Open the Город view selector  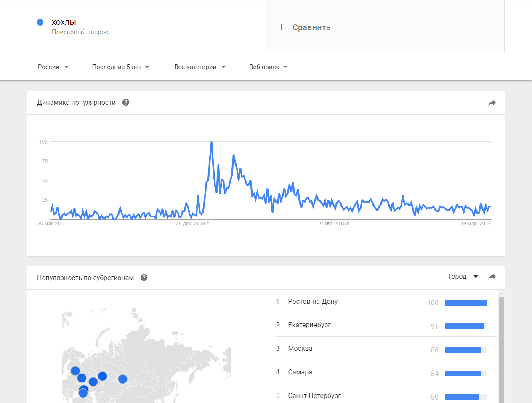pyautogui.click(x=463, y=277)
